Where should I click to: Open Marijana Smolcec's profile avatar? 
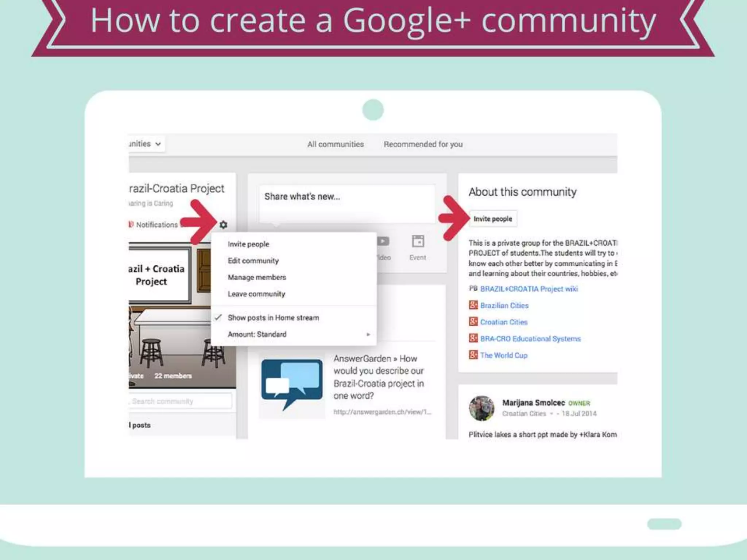pyautogui.click(x=481, y=408)
